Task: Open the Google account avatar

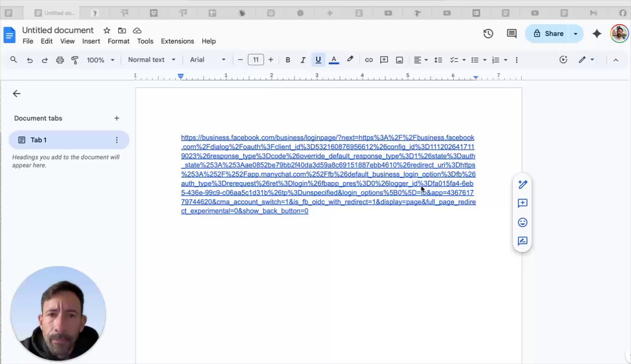Action: [x=619, y=34]
